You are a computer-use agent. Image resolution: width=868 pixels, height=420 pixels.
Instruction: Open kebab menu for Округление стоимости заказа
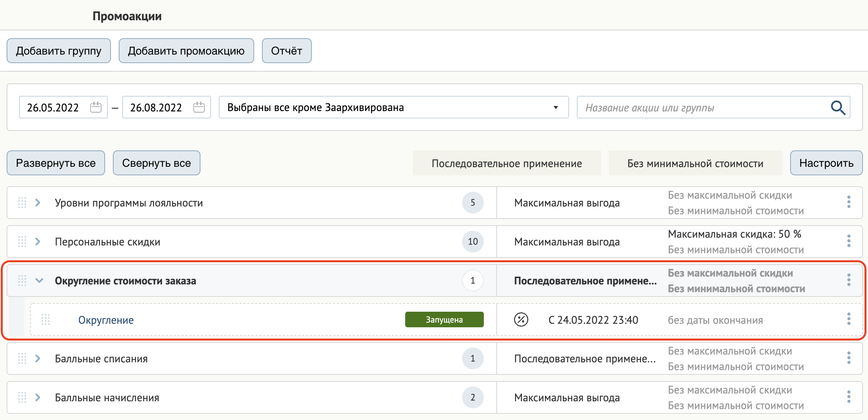(x=849, y=280)
